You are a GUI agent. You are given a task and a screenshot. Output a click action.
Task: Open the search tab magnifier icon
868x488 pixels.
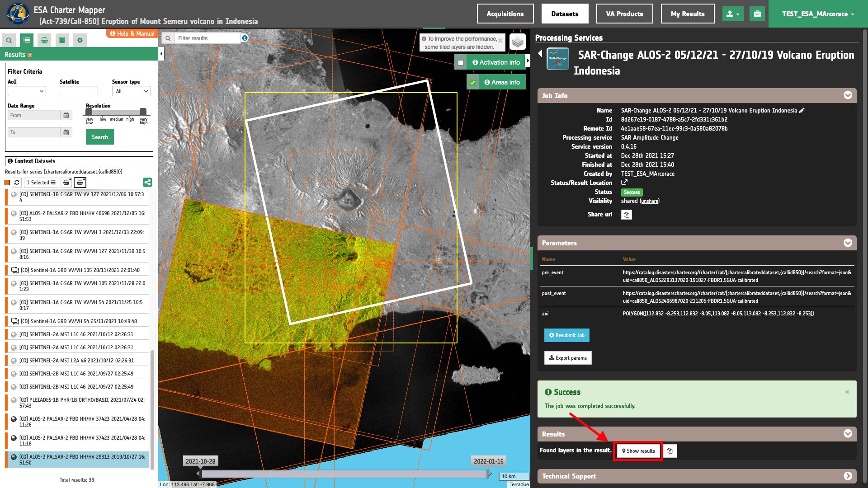(9, 40)
